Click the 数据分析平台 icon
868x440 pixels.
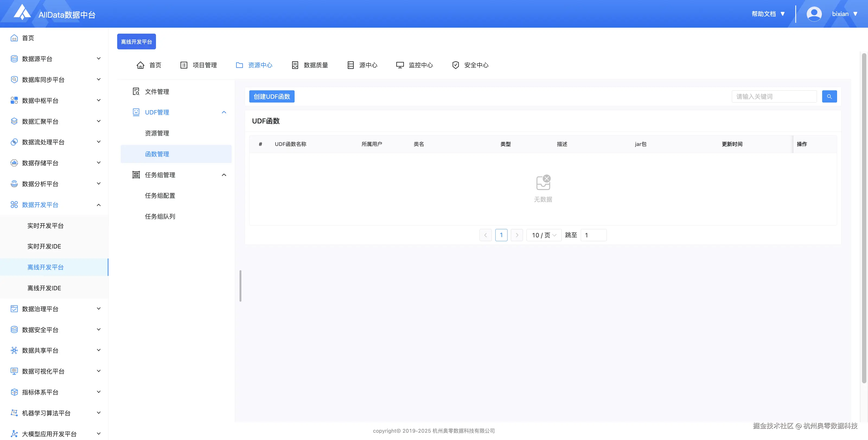(14, 184)
